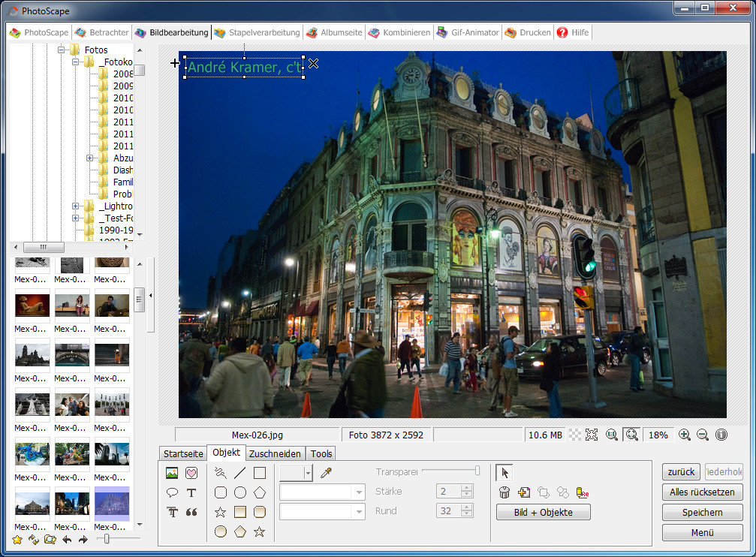Open the heart clip art icon
This screenshot has height=557, width=756.
[x=191, y=473]
